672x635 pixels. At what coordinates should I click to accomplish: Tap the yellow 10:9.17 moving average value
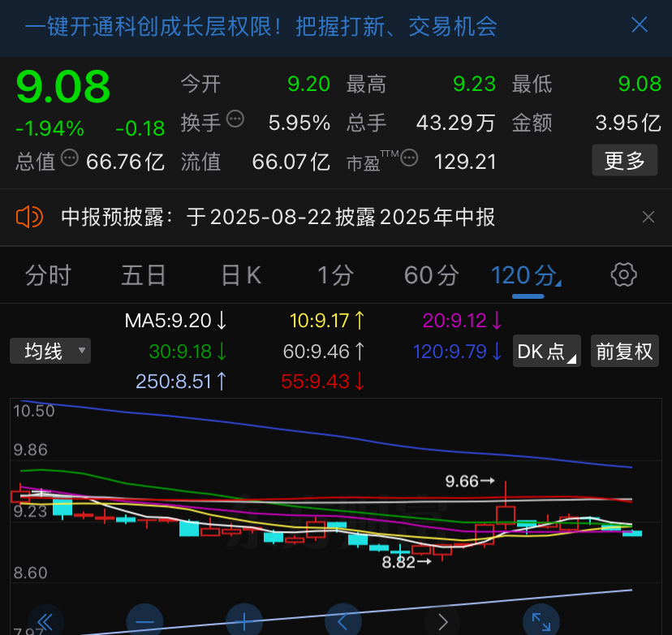[327, 321]
